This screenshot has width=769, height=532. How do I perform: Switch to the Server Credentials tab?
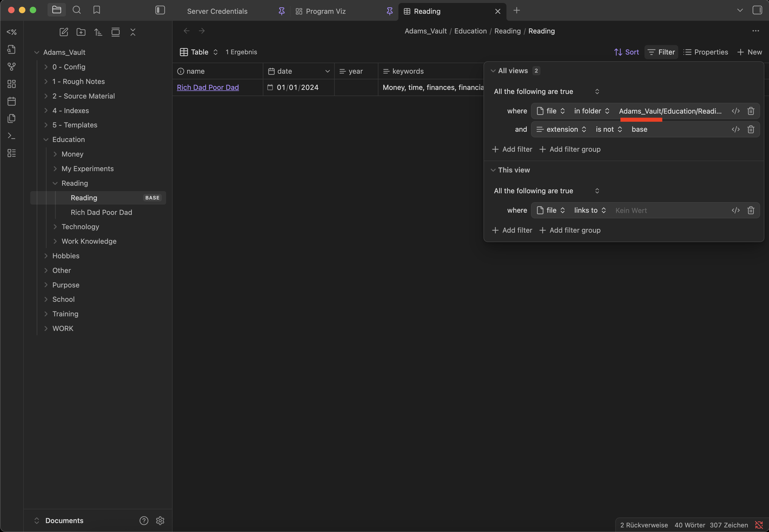pyautogui.click(x=217, y=11)
